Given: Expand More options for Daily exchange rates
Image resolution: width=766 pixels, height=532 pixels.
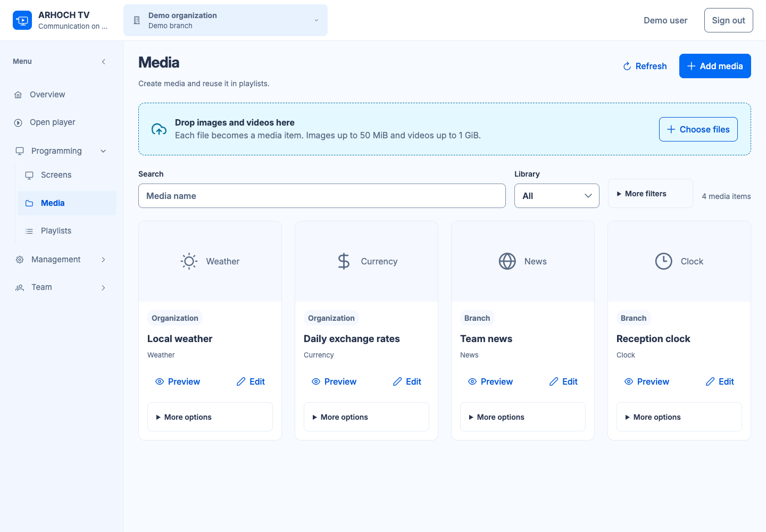Looking at the screenshot, I should click(x=367, y=417).
